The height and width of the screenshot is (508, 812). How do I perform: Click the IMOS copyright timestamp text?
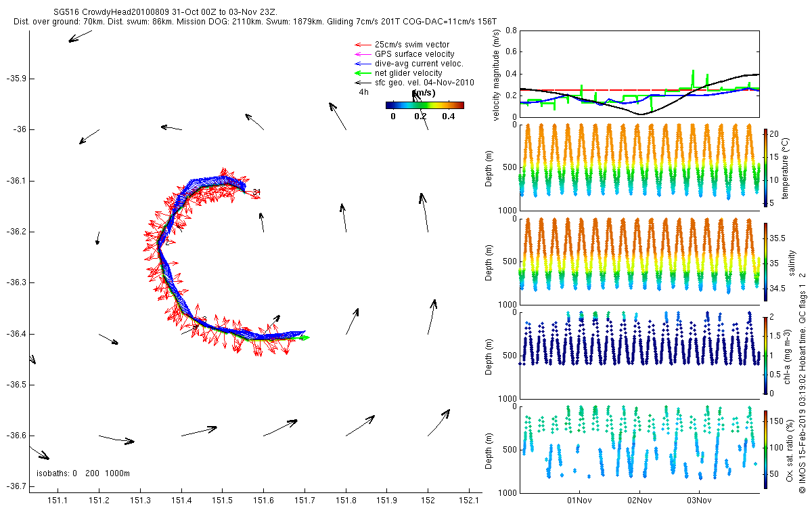point(803,381)
